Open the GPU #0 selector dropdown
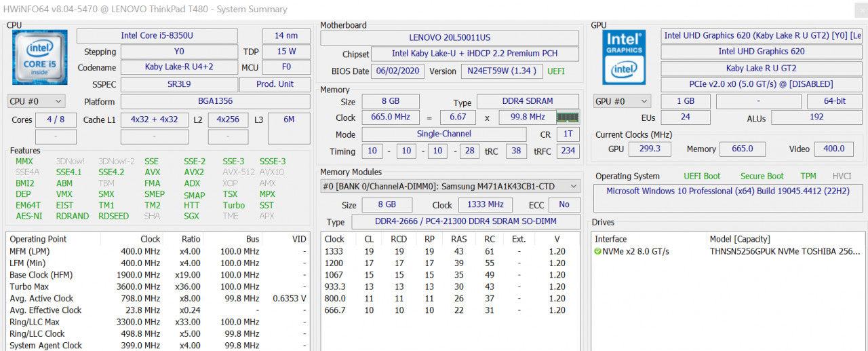The width and height of the screenshot is (868, 351). (x=622, y=101)
